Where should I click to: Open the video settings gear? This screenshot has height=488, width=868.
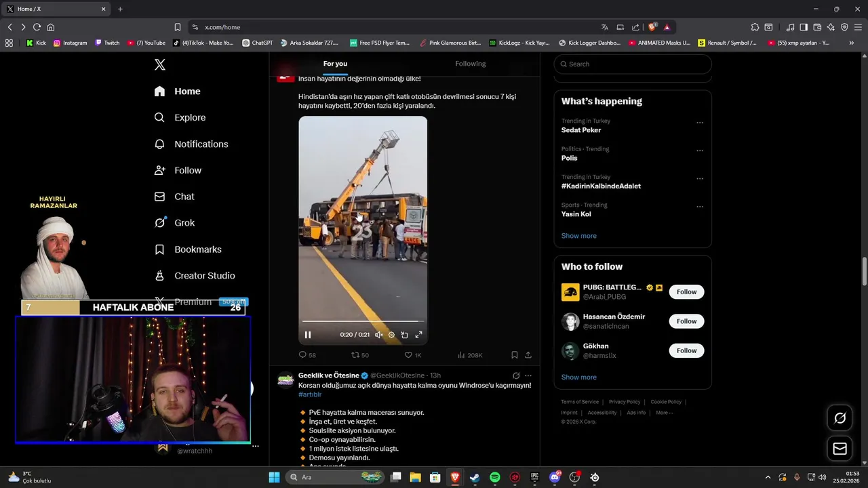pos(391,335)
